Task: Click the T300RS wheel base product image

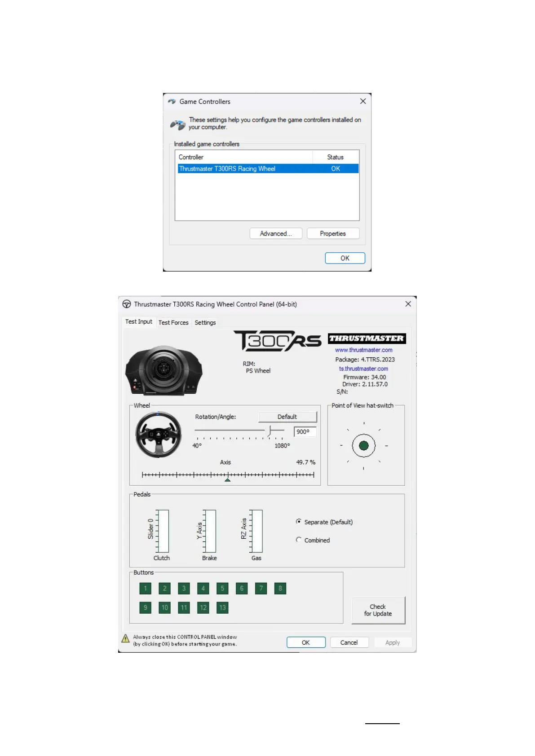Action: [x=164, y=370]
